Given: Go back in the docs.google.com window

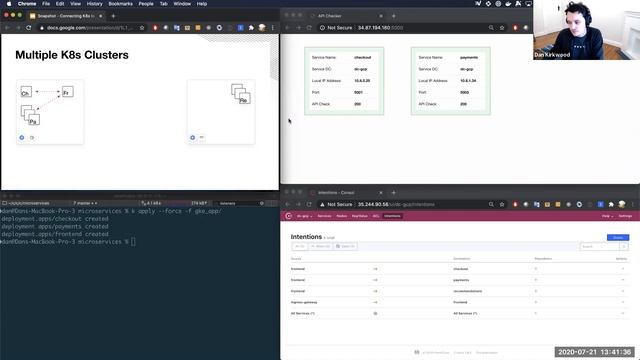Looking at the screenshot, I should point(7,28).
